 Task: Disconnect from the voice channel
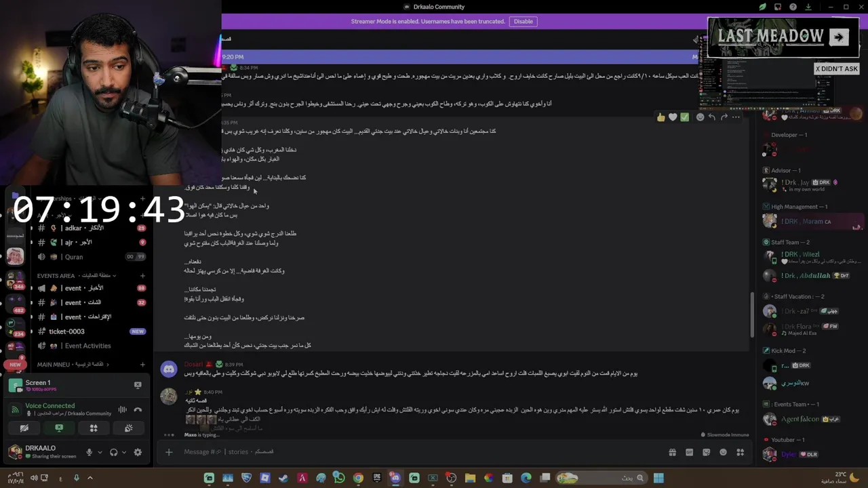click(138, 409)
